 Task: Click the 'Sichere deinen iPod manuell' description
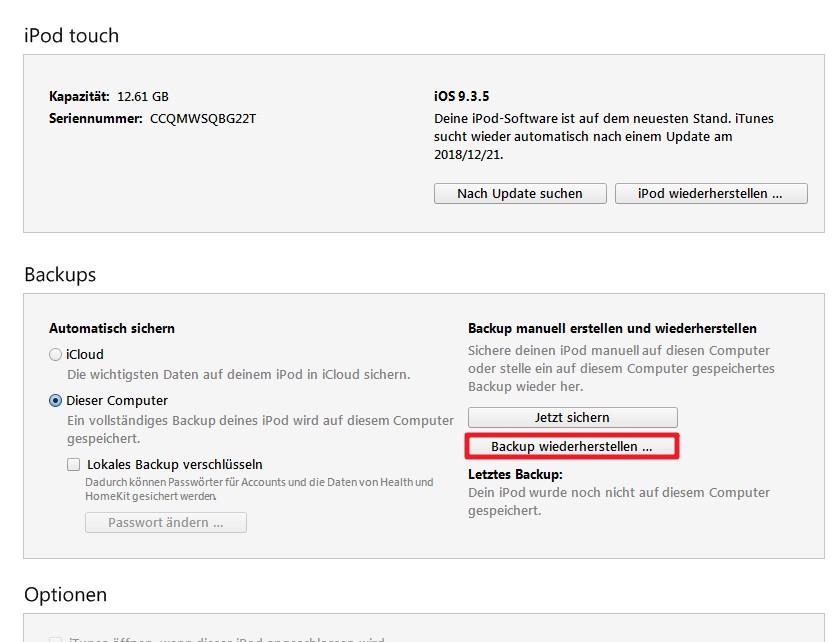(x=621, y=369)
